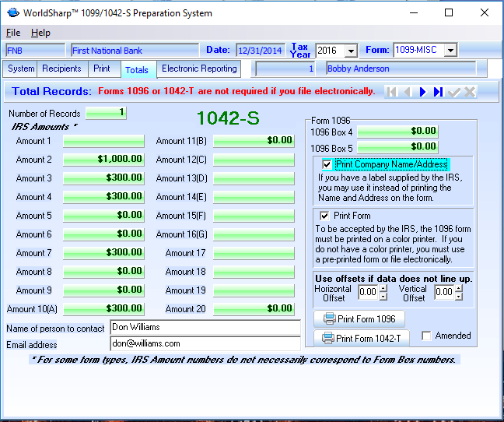The image size is (504, 422).
Task: Decrease Vertical Offset with down arrow
Action: tap(459, 297)
